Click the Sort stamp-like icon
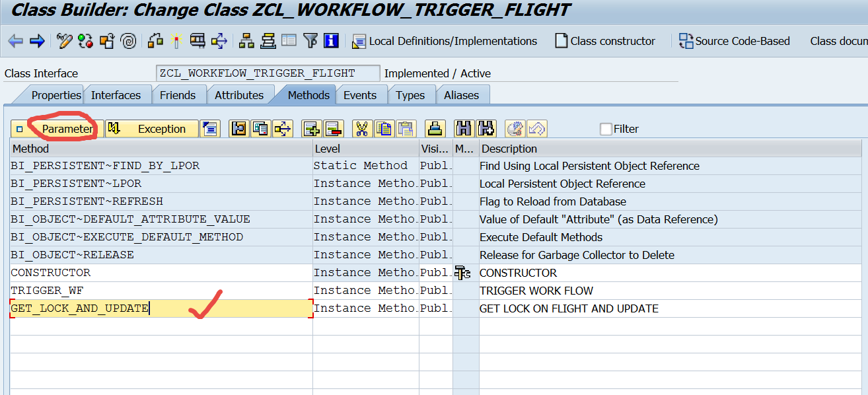 tap(435, 129)
